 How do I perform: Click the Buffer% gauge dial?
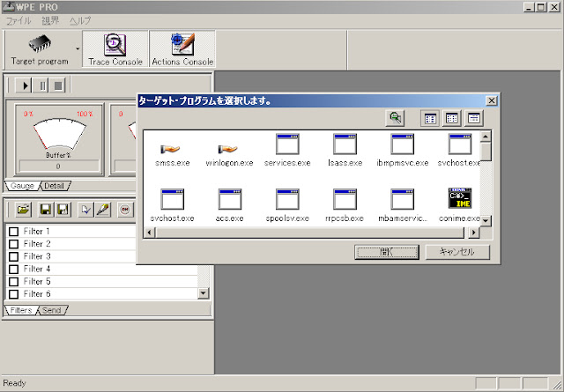59,134
